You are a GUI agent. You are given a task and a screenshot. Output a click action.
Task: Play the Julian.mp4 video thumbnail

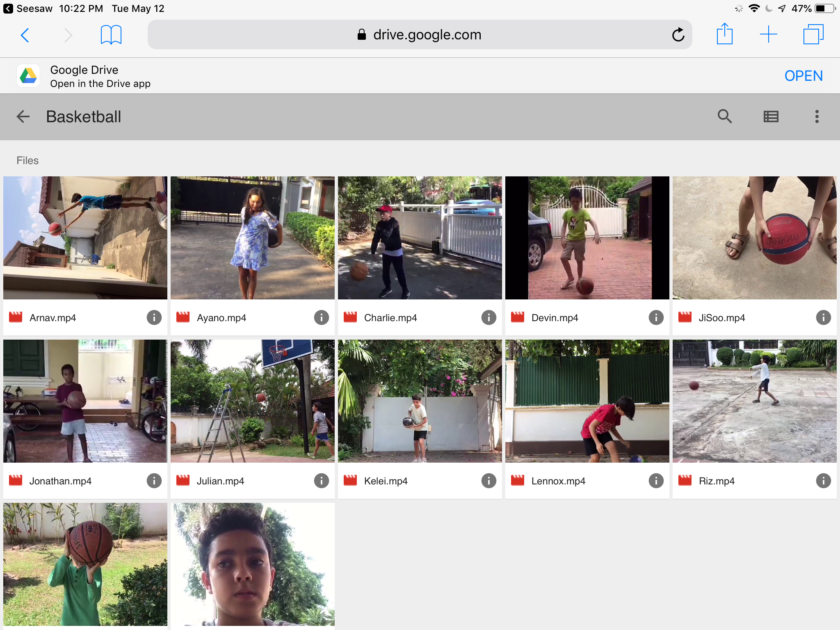pos(253,401)
